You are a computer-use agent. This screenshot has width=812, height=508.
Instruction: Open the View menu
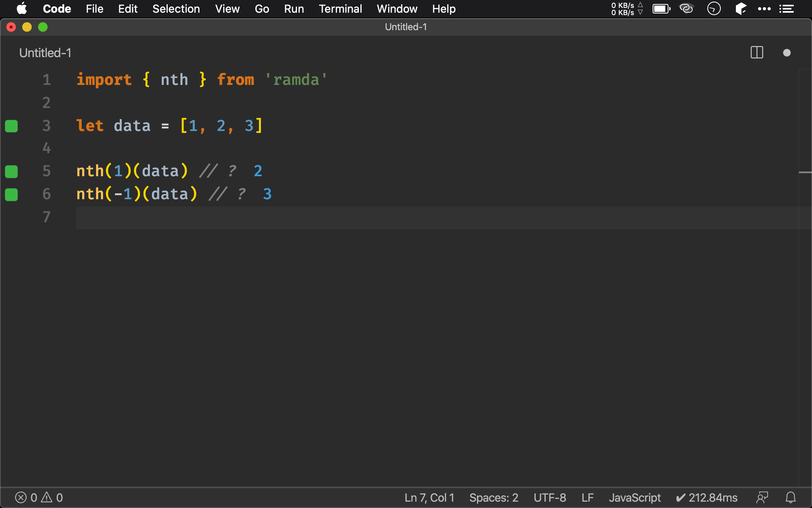227,9
